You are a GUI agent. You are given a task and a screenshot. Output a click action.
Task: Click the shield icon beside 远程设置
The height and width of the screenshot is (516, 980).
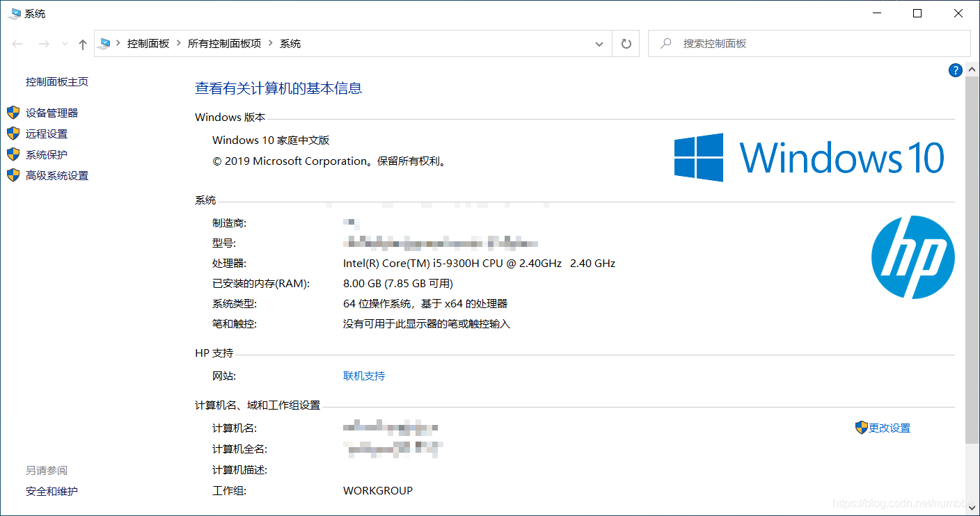[x=13, y=134]
